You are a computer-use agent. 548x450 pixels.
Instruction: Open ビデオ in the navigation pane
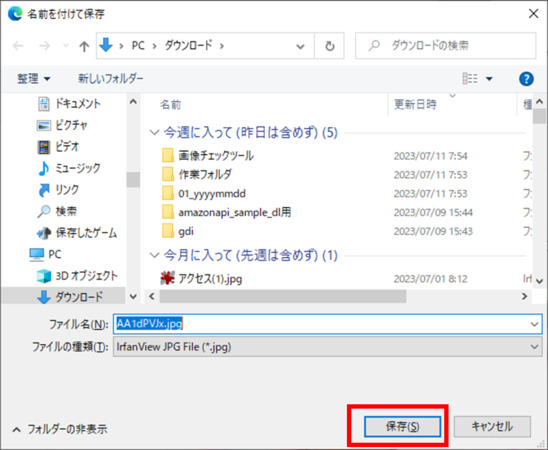click(x=58, y=147)
